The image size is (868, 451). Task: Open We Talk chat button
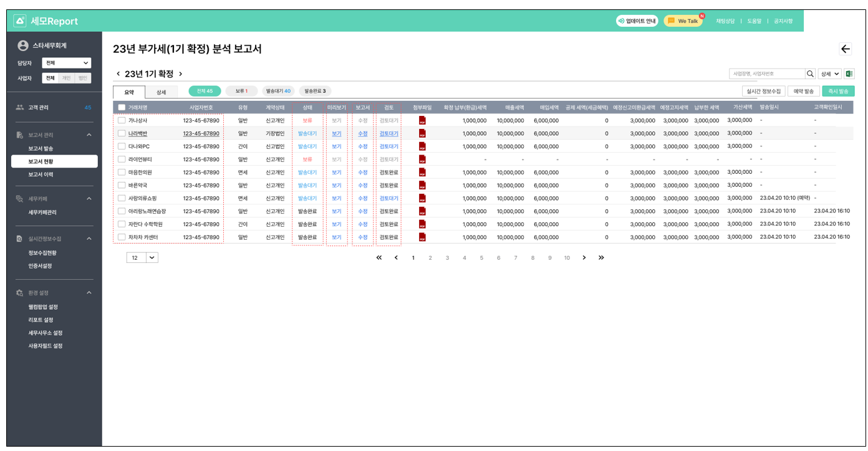click(683, 21)
